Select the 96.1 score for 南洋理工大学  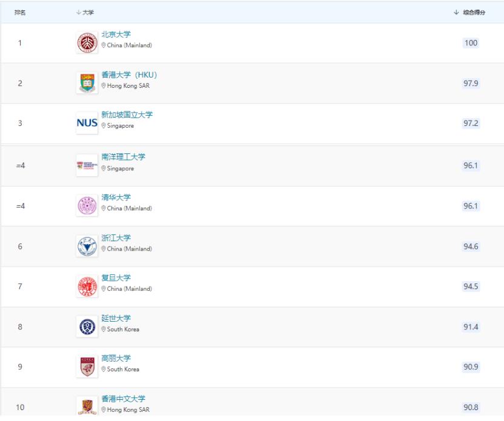tap(471, 165)
